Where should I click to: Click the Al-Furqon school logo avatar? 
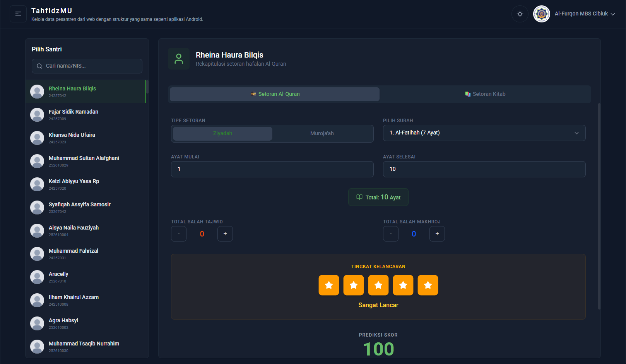542,14
